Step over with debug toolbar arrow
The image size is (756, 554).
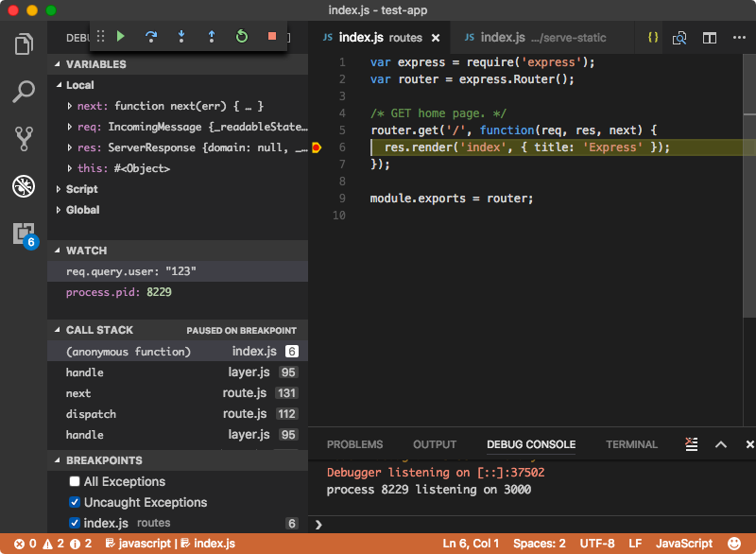coord(151,36)
